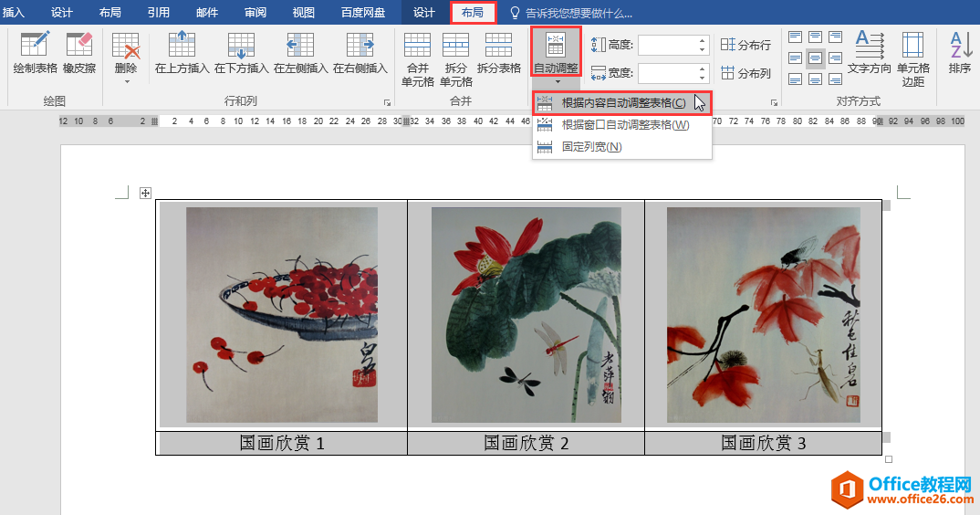This screenshot has height=515, width=980.
Task: Align cell text top left
Action: [795, 37]
